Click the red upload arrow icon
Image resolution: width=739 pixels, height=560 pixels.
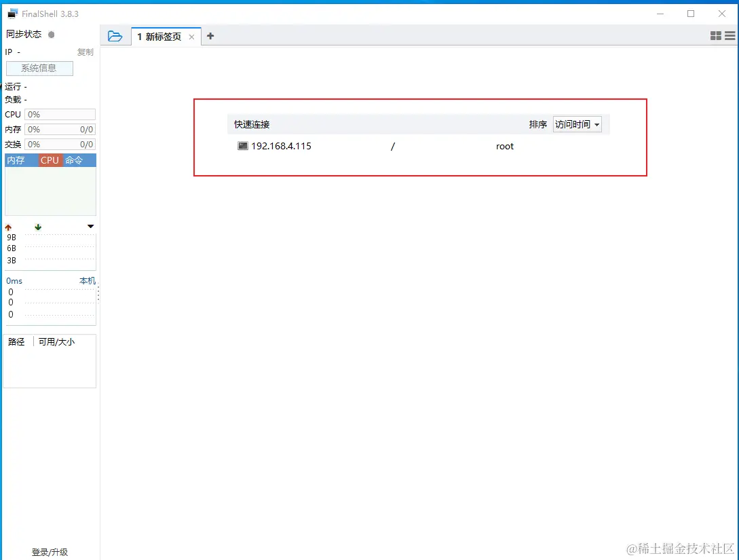[x=8, y=227]
